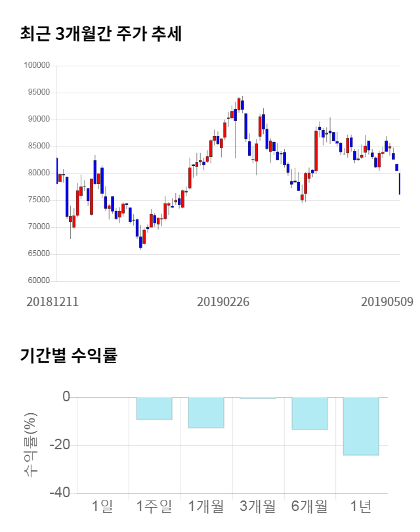Click the '수익률(%)' vertical axis title
Screen dimensions: 420x532
click(31, 445)
